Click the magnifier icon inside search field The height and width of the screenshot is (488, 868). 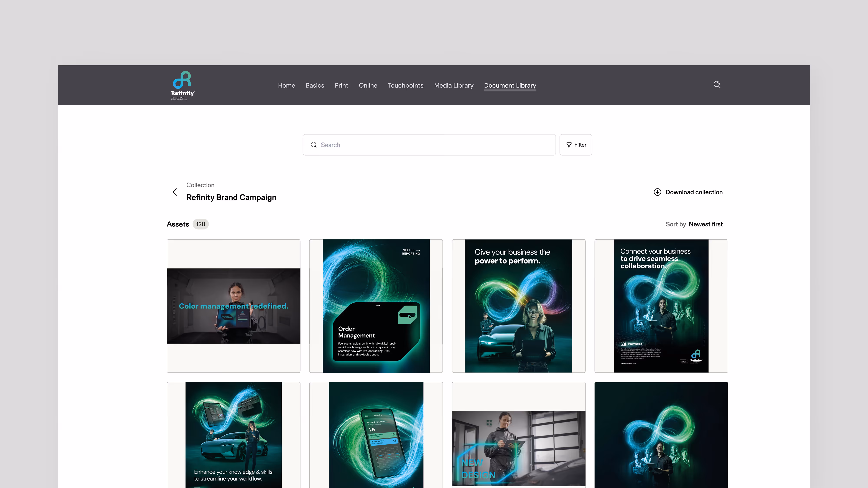pyautogui.click(x=314, y=145)
